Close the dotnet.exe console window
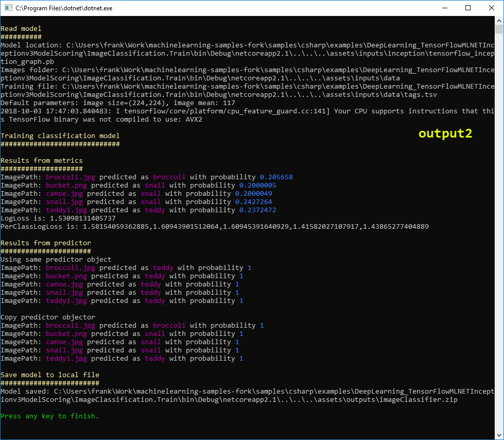Image resolution: width=504 pixels, height=440 pixels. pos(492,8)
